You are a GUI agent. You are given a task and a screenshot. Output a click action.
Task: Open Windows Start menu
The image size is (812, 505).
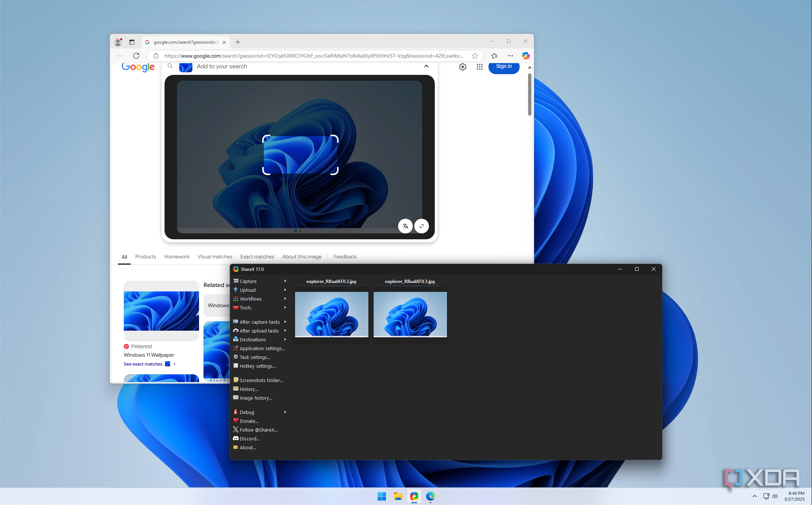382,496
